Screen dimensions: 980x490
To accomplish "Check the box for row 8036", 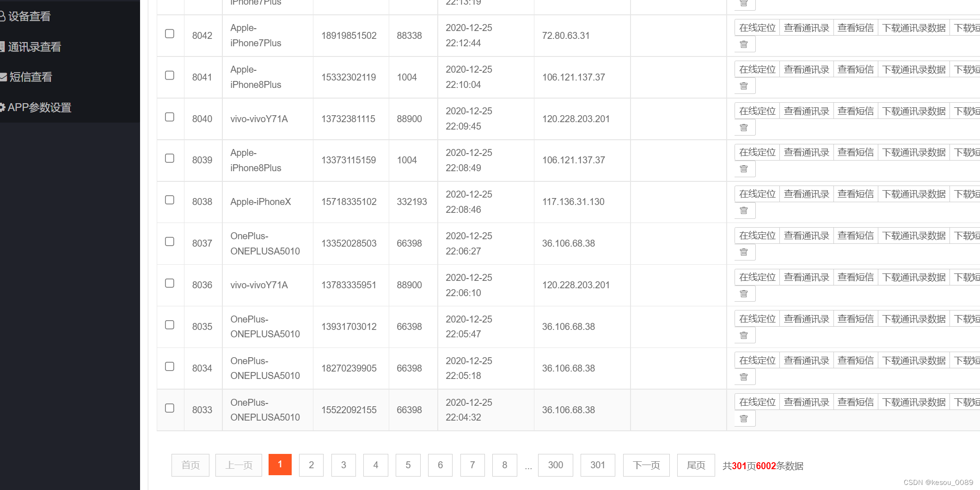I will [170, 283].
